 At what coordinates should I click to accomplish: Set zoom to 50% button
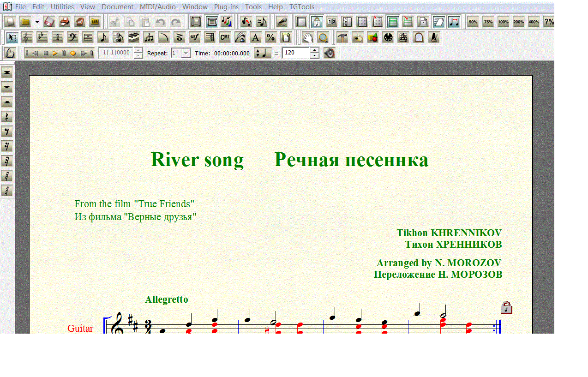pyautogui.click(x=473, y=22)
